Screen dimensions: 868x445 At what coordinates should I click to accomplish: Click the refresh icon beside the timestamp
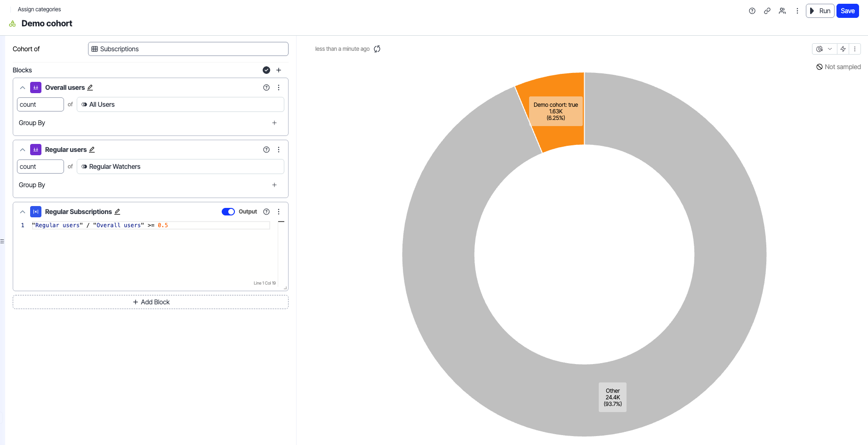coord(377,49)
